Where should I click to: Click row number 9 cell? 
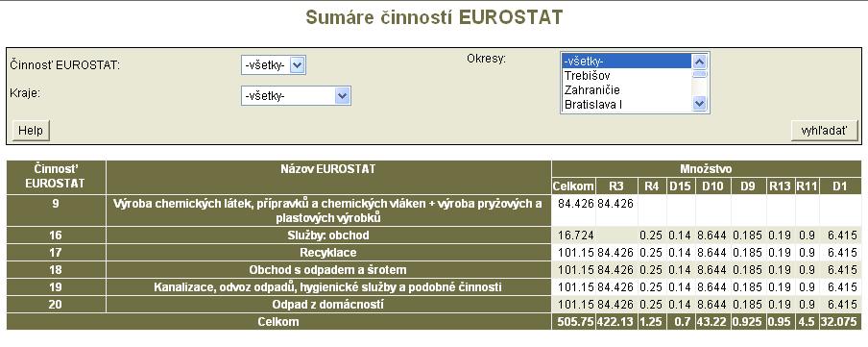click(56, 211)
